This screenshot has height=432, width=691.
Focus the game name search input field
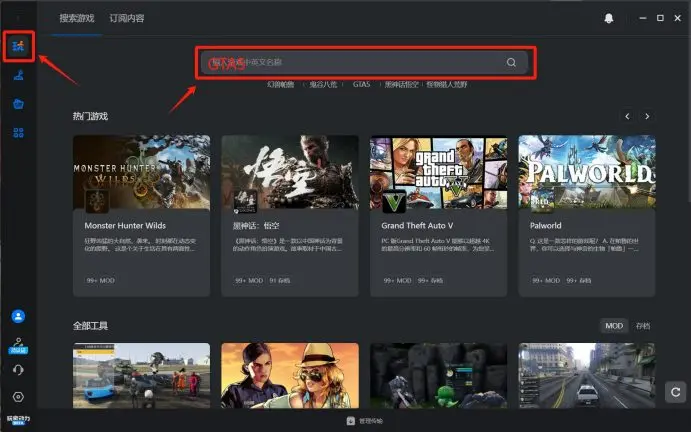coord(350,62)
